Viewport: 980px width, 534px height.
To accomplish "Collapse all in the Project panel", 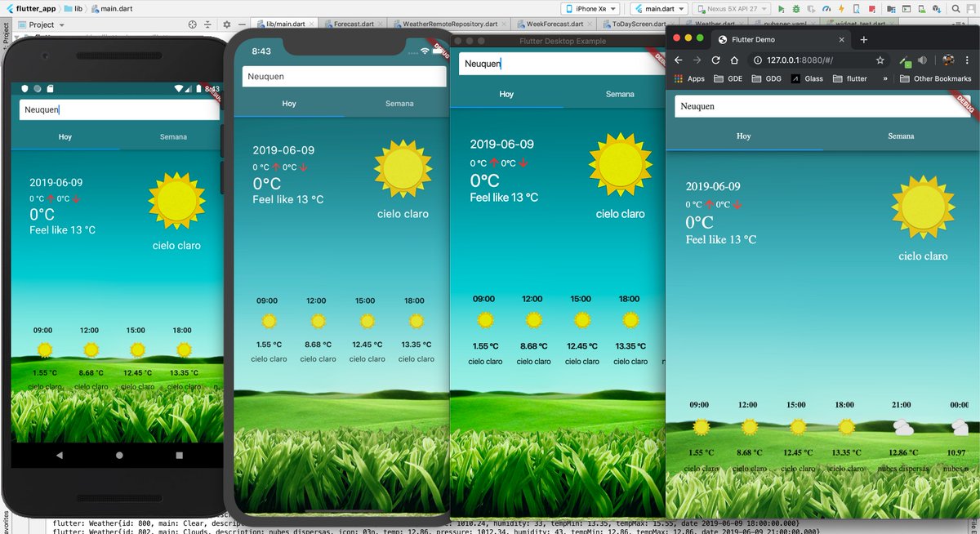I will 208,24.
